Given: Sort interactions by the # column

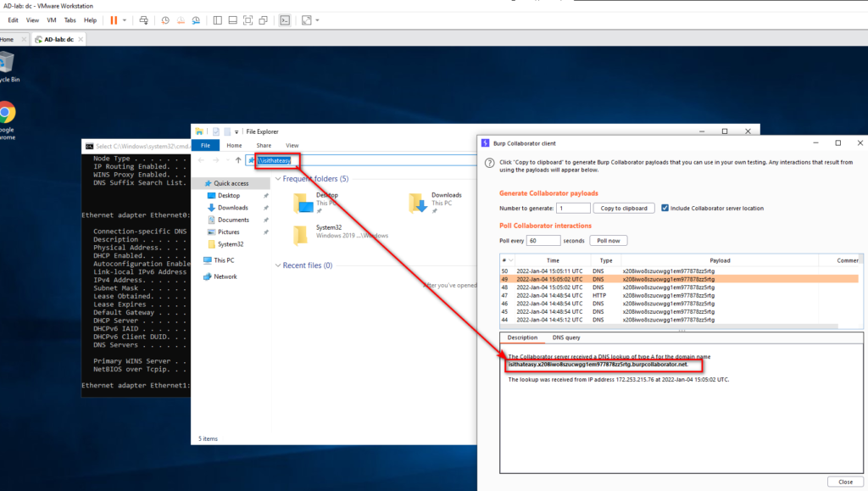Looking at the screenshot, I should 507,260.
